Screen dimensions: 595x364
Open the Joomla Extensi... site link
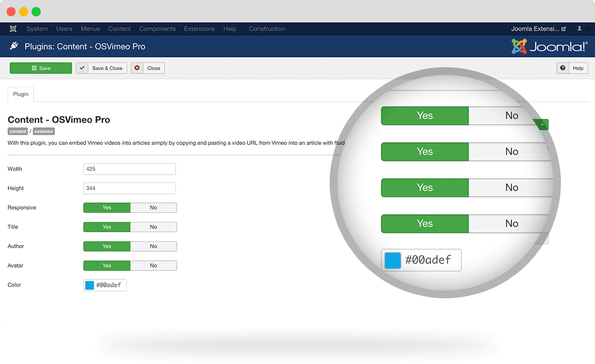click(539, 29)
